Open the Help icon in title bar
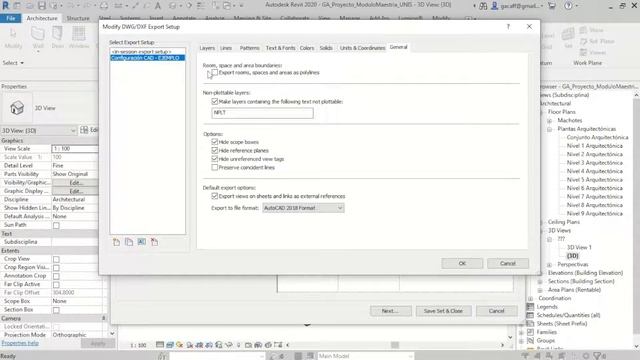 coord(568,6)
